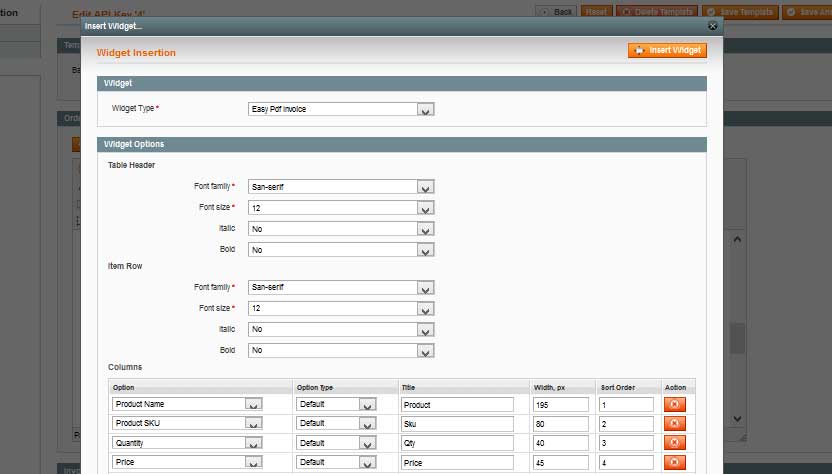
Task: Edit the Sort Order field for Product Name
Action: click(x=626, y=404)
